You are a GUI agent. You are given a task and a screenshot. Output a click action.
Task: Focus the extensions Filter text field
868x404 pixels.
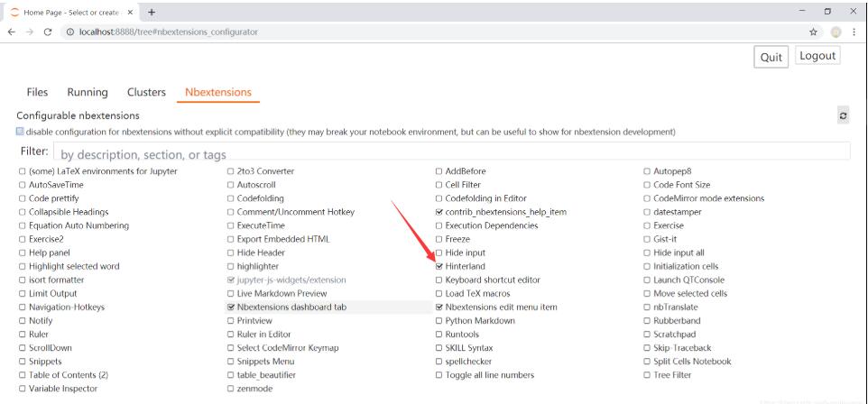451,152
